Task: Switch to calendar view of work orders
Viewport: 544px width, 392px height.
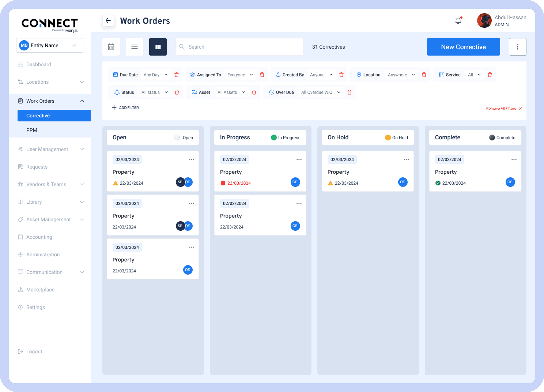Action: click(x=111, y=46)
